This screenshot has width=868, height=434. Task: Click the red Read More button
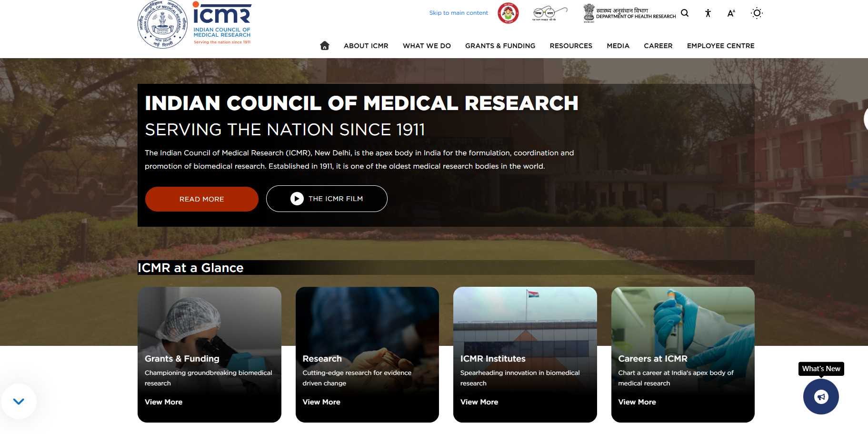point(202,199)
